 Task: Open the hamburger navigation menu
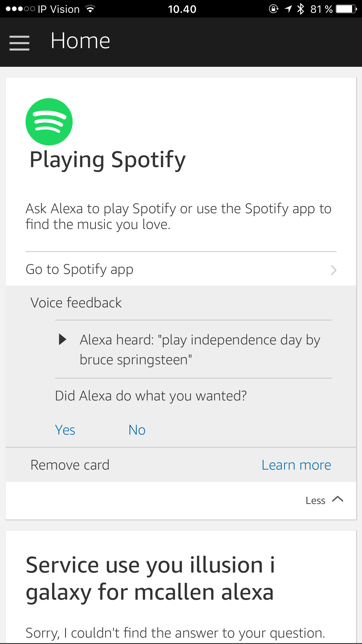(x=20, y=43)
